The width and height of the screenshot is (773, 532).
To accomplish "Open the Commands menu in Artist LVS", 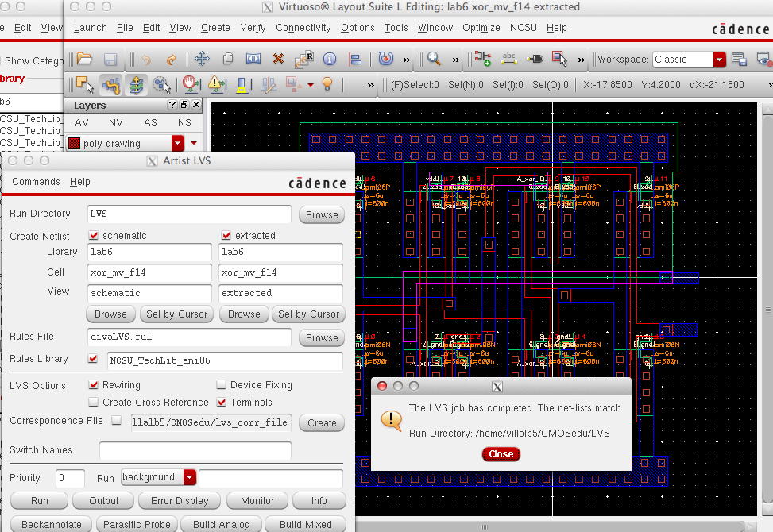I will pyautogui.click(x=34, y=182).
